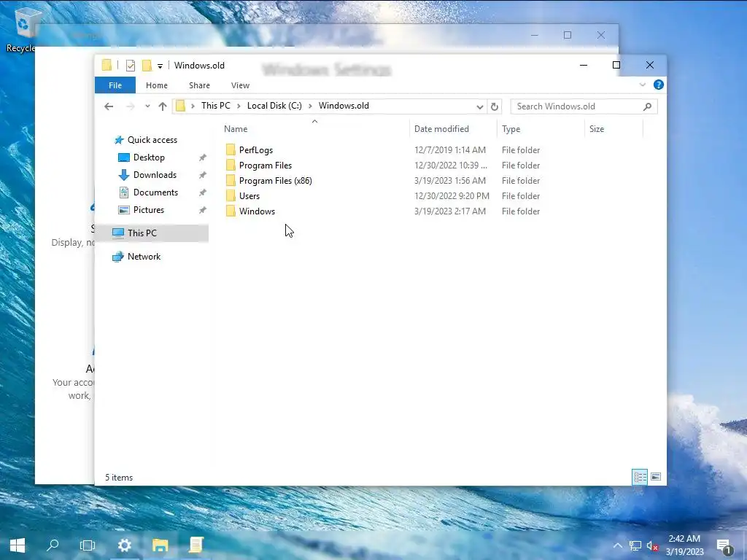The image size is (747, 560).
Task: Click the date 3/19/2023 2:17 AM cell
Action: 449,211
